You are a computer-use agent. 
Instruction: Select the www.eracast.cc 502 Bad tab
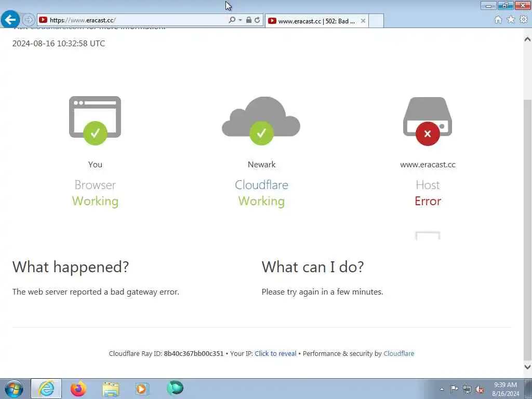click(x=316, y=21)
